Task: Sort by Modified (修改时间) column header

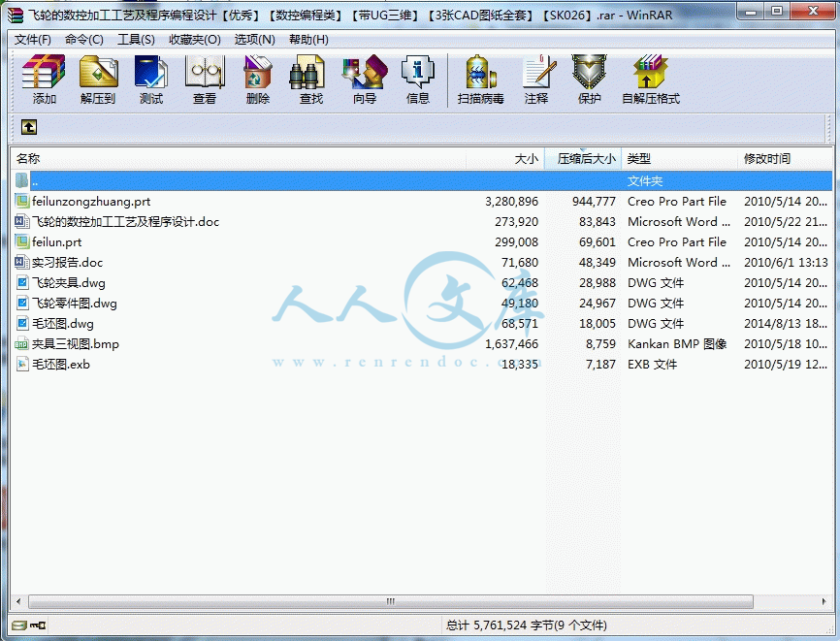Action: (x=785, y=158)
